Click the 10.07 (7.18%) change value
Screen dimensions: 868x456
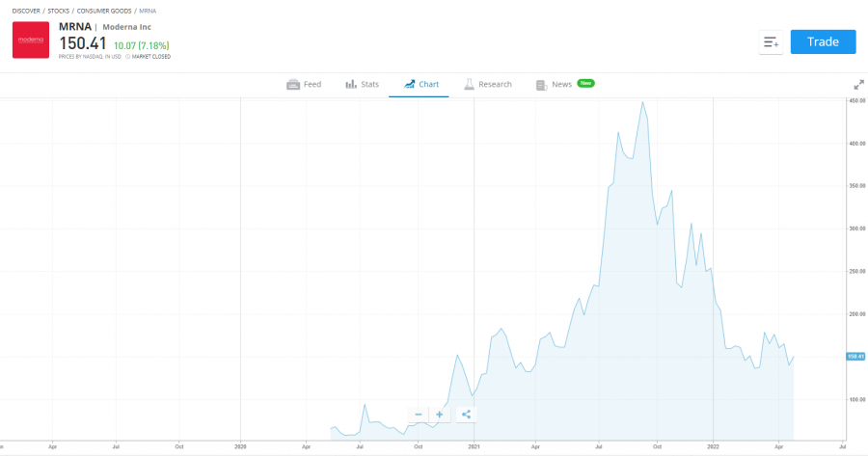(x=141, y=45)
